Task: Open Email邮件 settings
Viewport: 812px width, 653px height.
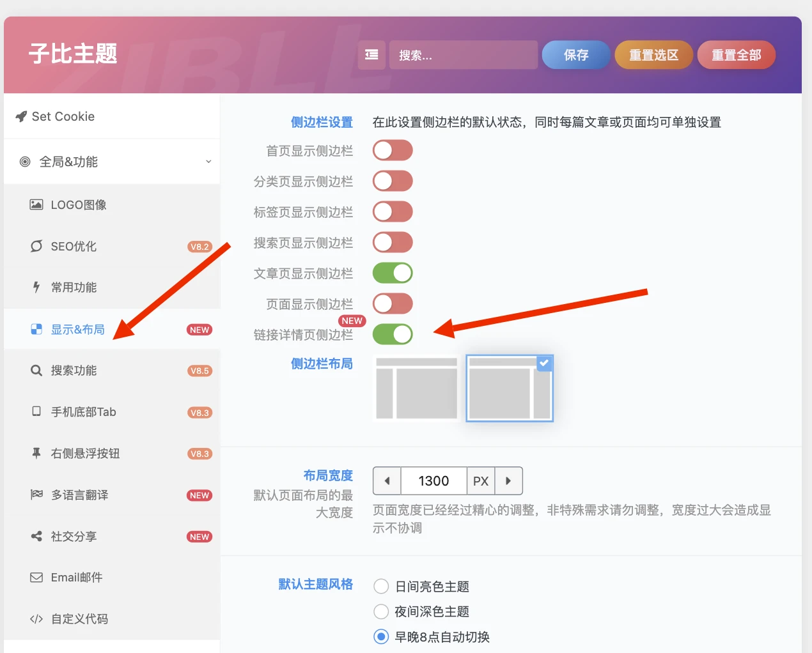Action: (x=112, y=578)
